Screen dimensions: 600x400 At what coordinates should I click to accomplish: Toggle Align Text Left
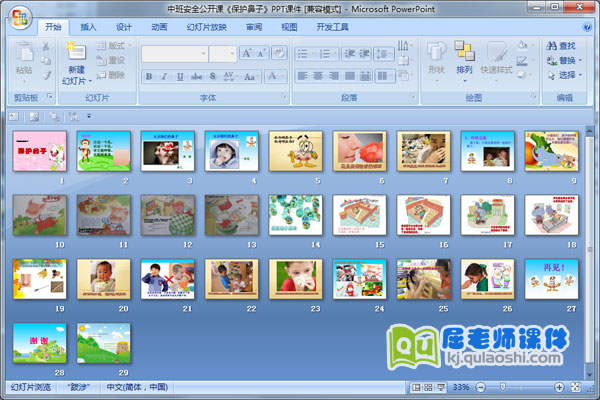[x=302, y=76]
